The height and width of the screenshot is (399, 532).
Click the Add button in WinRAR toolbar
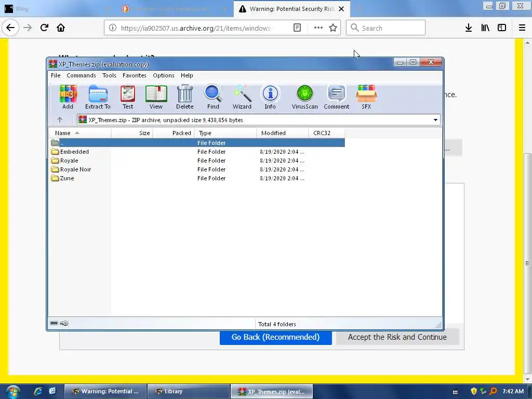(68, 97)
